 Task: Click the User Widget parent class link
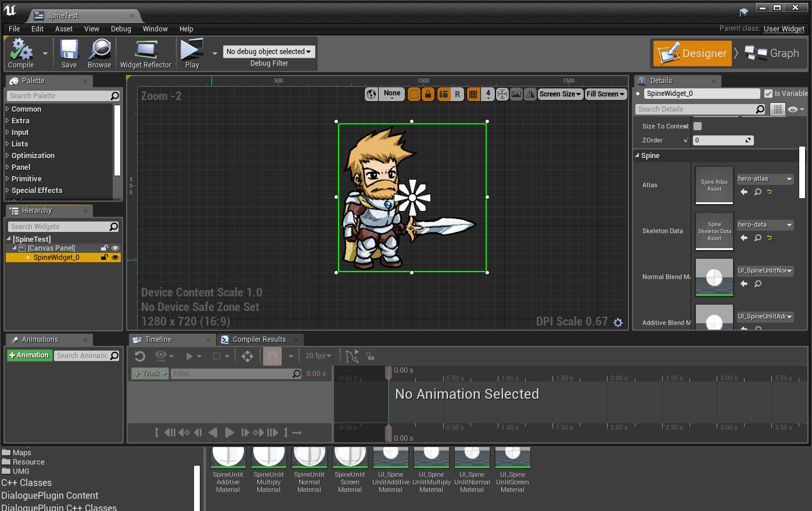coord(784,28)
